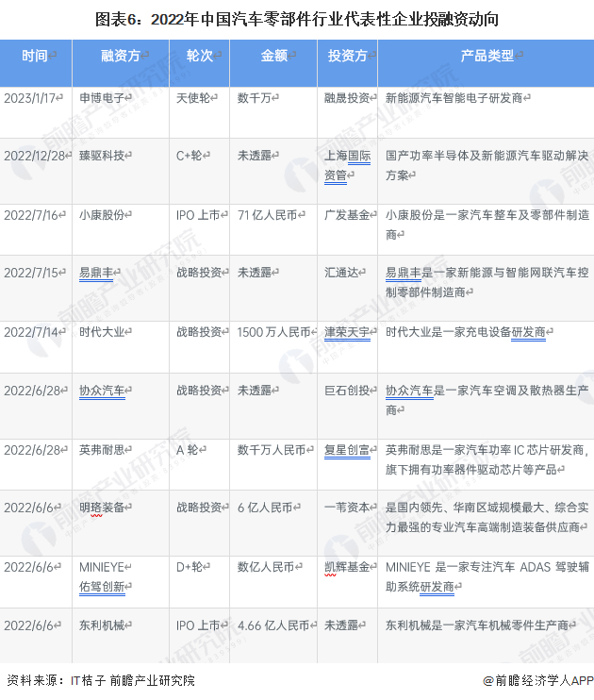Select the company 小康股份

click(102, 216)
